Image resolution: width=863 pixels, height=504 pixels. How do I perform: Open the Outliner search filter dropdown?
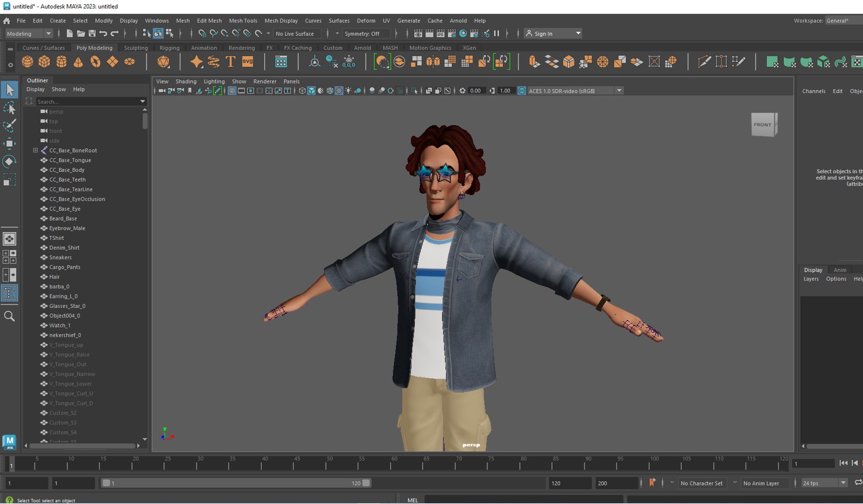click(x=142, y=102)
